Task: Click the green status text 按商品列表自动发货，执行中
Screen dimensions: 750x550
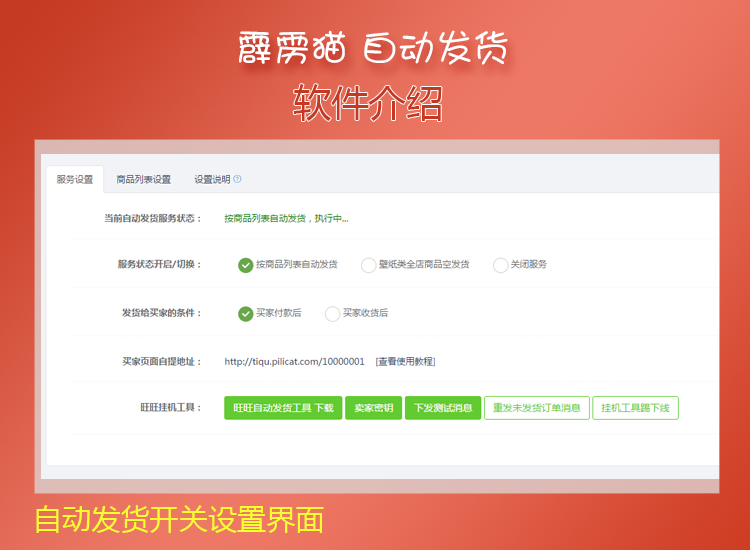Action: [286, 219]
